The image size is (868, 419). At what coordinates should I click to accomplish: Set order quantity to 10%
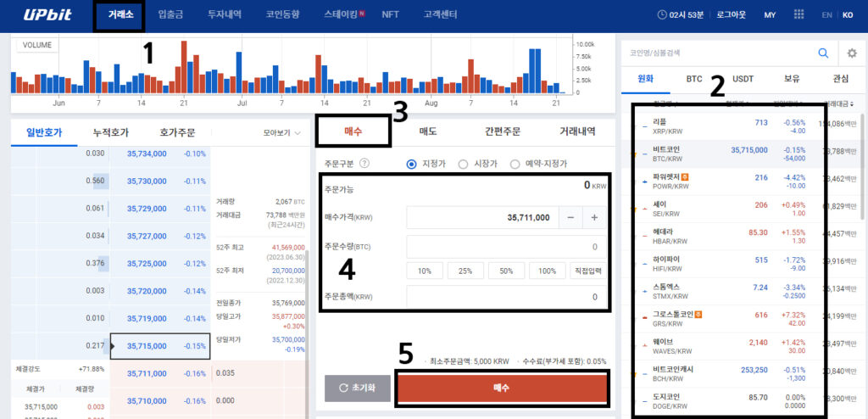coord(425,271)
